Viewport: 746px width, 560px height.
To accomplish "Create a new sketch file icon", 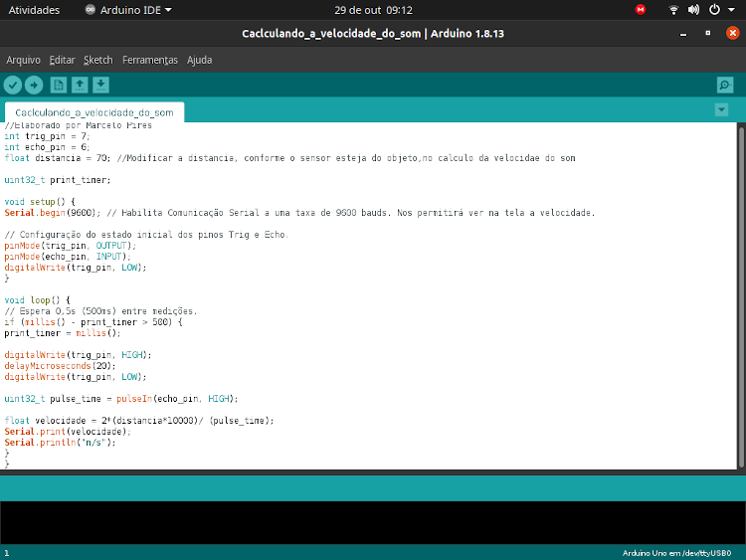I will [x=59, y=86].
